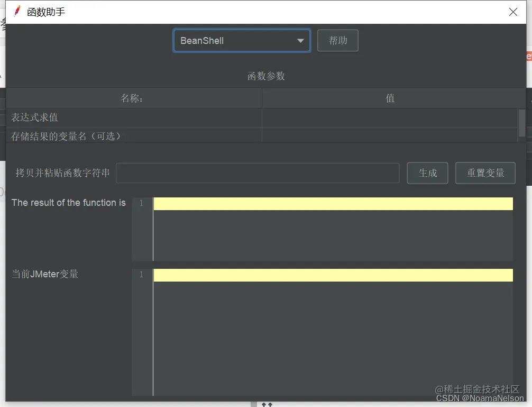
Task: Select the 存储结果的变量名 (可选) row
Action: tap(262, 135)
